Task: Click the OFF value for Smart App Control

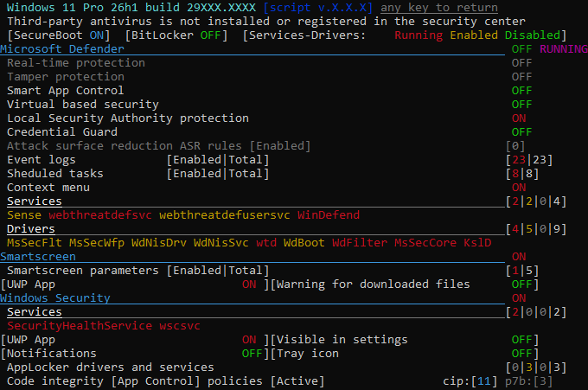Action: (x=521, y=91)
